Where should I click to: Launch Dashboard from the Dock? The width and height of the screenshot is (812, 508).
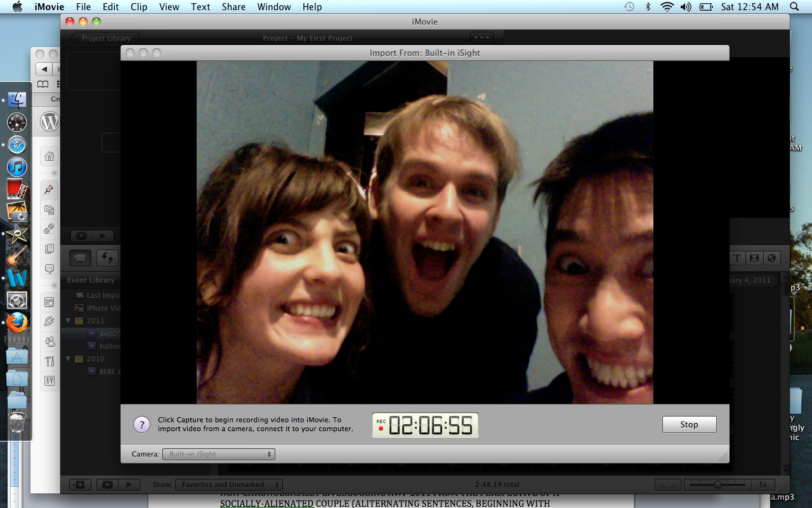point(17,123)
